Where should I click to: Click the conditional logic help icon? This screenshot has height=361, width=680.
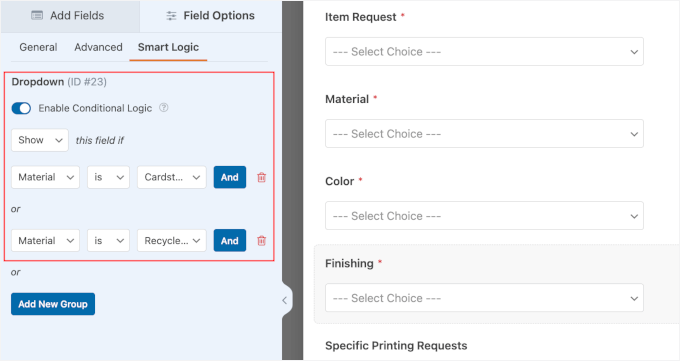point(163,108)
